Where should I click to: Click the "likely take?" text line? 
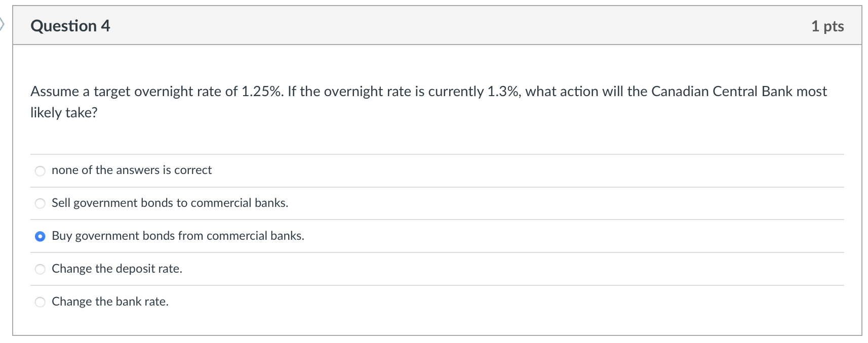(64, 113)
